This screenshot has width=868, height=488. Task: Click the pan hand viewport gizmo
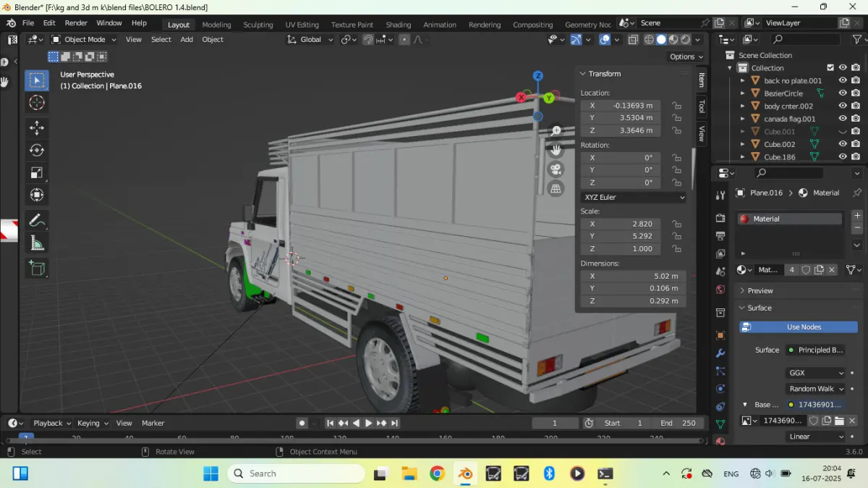click(556, 150)
